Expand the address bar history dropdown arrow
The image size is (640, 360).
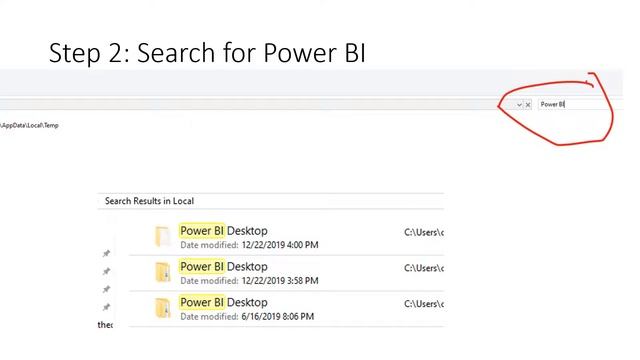(x=519, y=105)
